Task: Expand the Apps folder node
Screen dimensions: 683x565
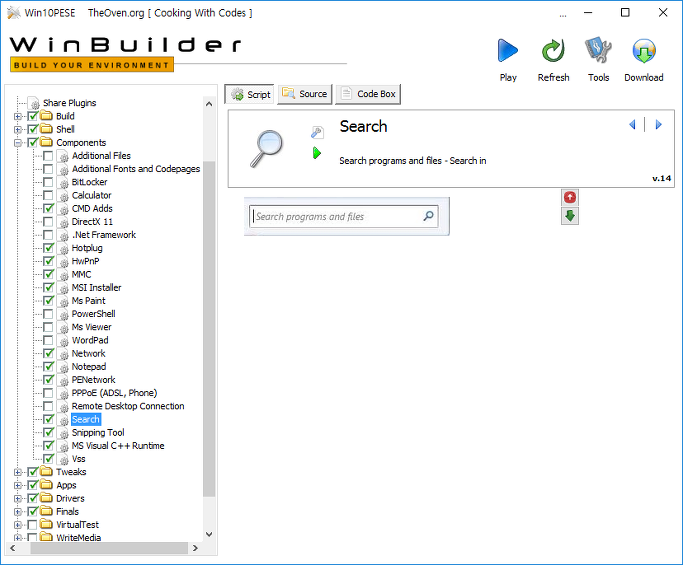Action: 18,485
